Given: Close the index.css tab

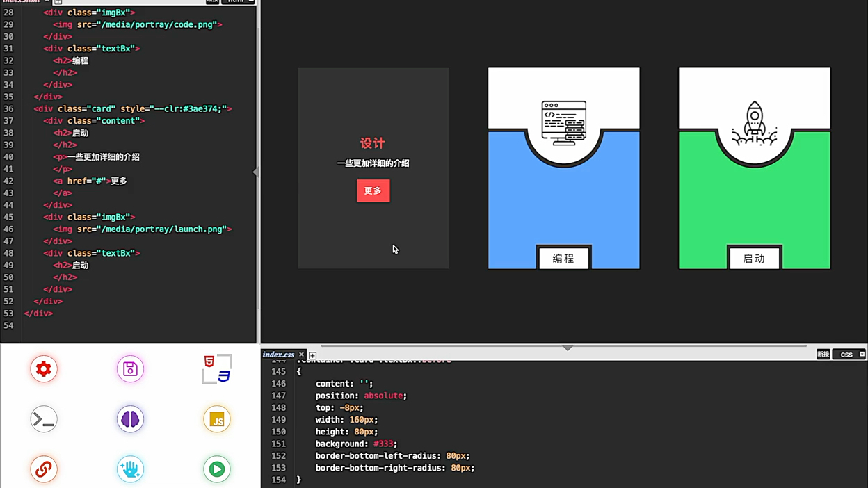Looking at the screenshot, I should pos(301,354).
